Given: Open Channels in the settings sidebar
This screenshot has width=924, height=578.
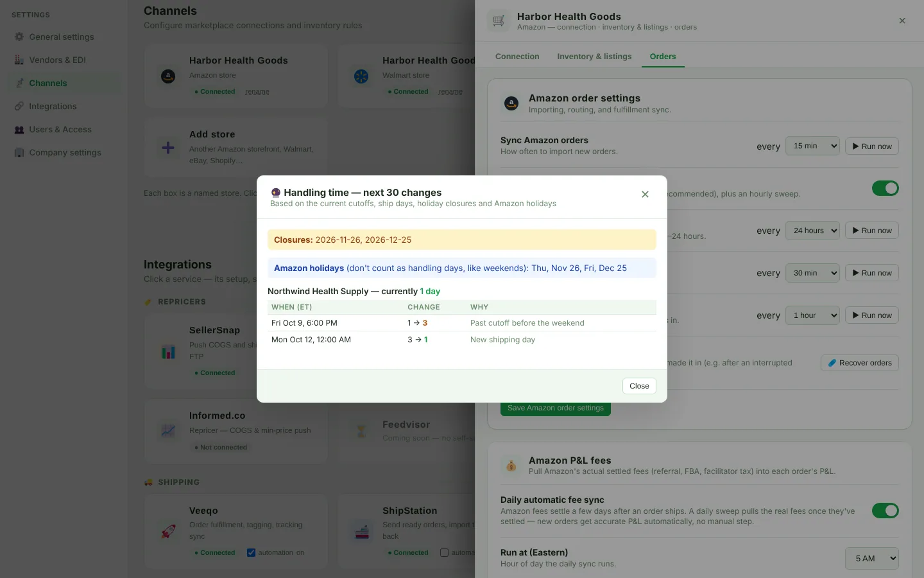Looking at the screenshot, I should click(64, 83).
